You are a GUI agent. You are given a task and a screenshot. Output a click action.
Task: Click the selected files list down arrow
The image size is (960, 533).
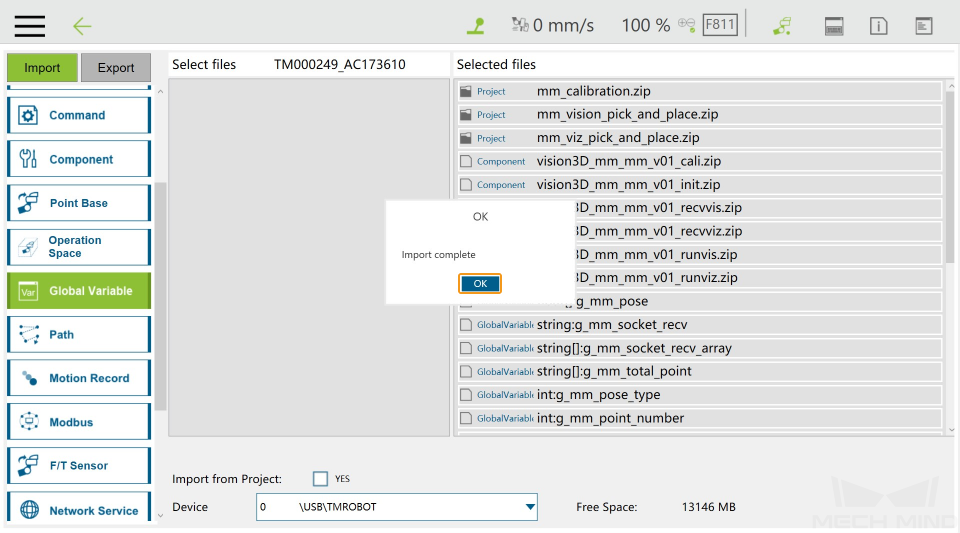[x=951, y=430]
